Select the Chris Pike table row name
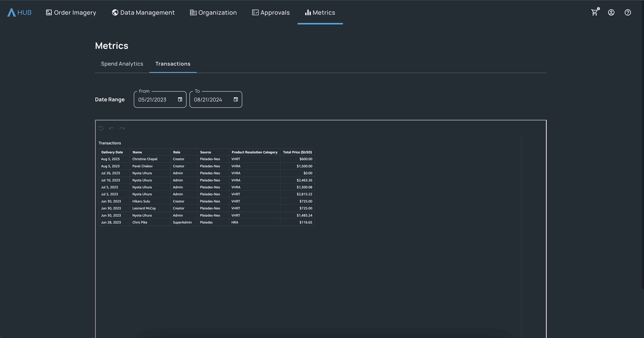The height and width of the screenshot is (338, 644). pos(140,222)
